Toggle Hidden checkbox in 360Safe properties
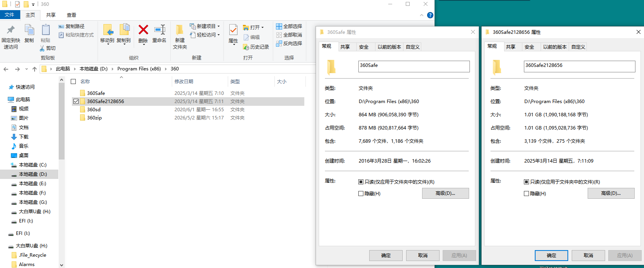 (x=361, y=194)
